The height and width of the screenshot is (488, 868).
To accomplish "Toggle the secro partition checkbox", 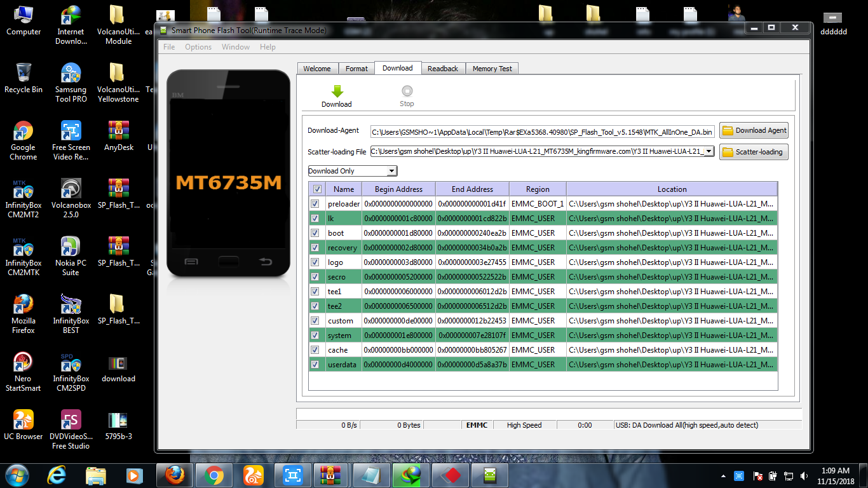I will coord(315,277).
